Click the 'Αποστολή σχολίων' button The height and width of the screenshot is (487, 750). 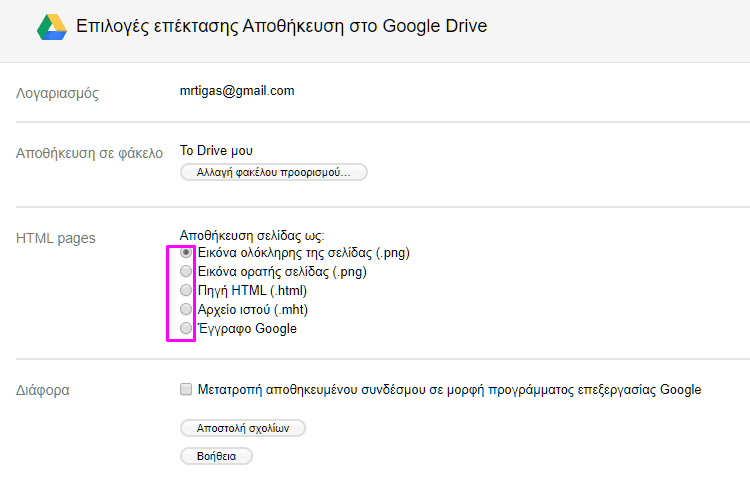pyautogui.click(x=243, y=428)
